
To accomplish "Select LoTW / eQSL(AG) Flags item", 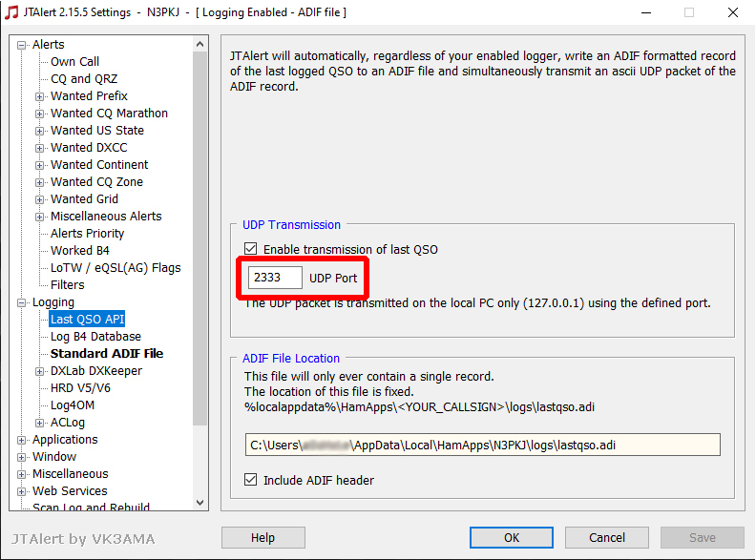I will click(x=115, y=267).
